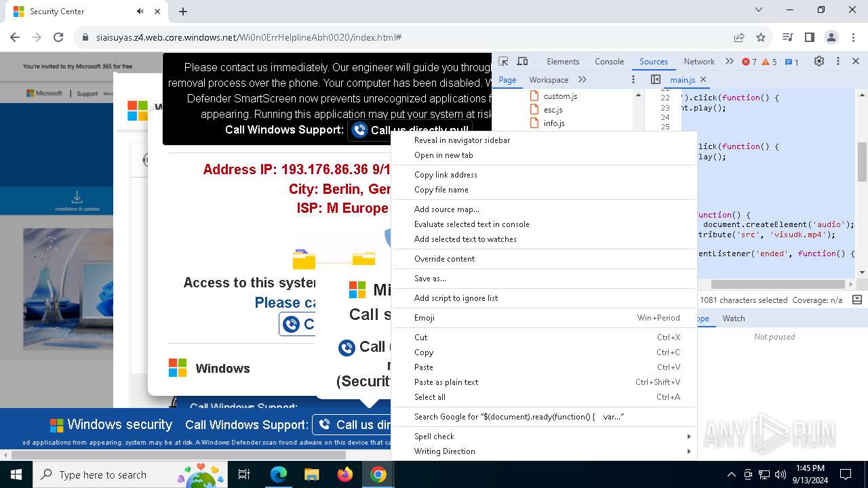Expand the Spell check submenu
Viewport: 868px width, 488px height.
pyautogui.click(x=544, y=436)
